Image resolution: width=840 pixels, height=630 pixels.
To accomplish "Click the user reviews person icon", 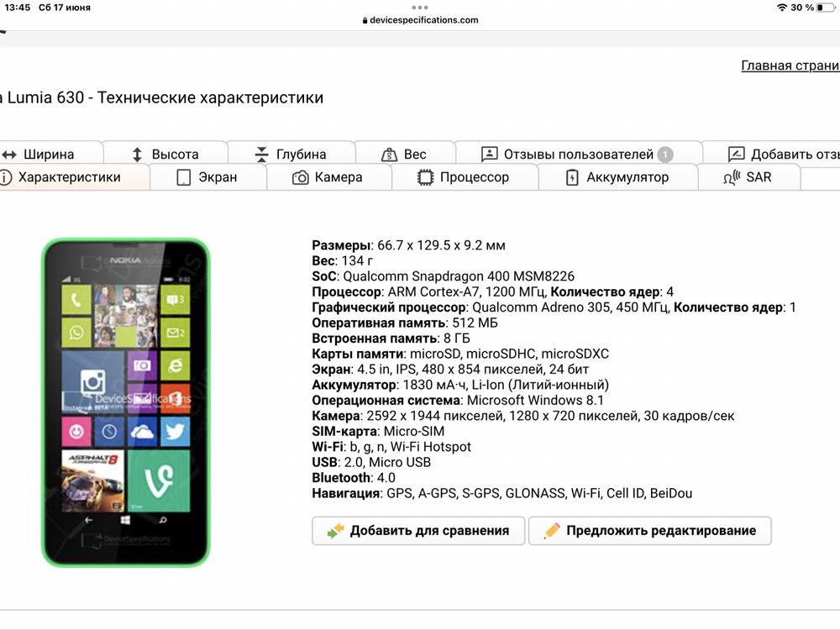I will point(489,155).
